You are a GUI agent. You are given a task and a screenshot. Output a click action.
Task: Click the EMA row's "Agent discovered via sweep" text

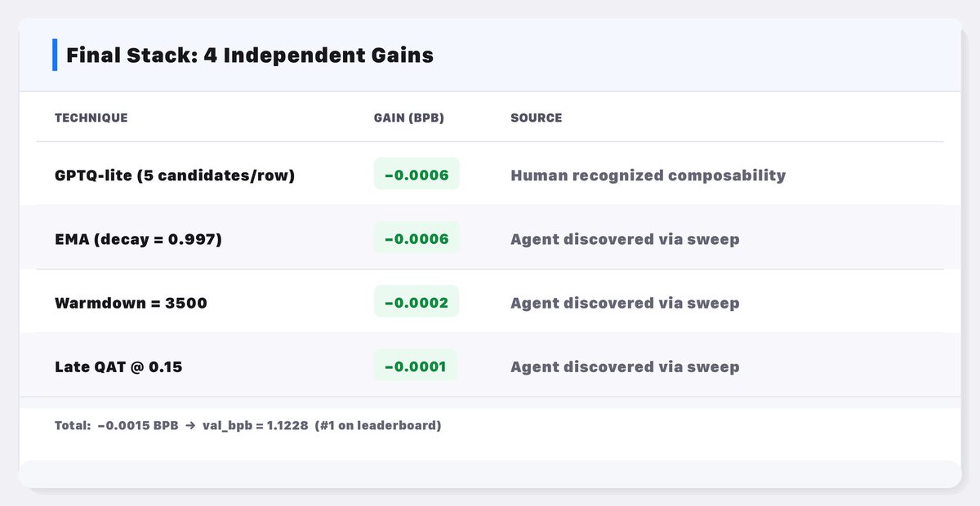(625, 239)
